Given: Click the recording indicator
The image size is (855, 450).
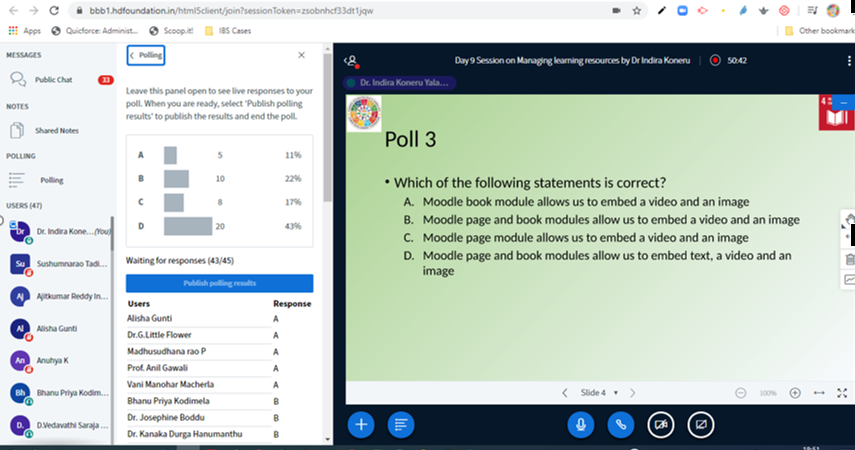Looking at the screenshot, I should (715, 61).
